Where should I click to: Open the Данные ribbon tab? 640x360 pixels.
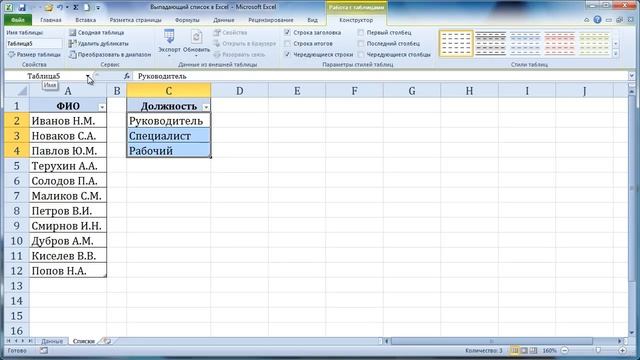coord(224,20)
